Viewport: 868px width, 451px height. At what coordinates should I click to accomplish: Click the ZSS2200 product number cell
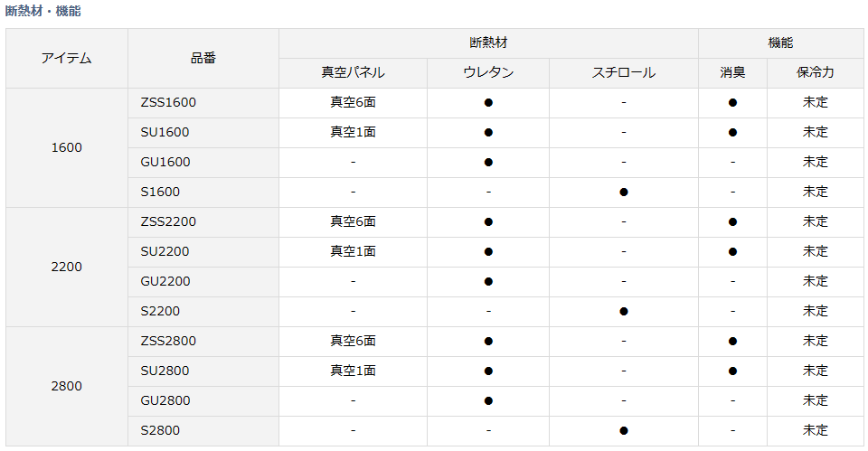coord(168,221)
